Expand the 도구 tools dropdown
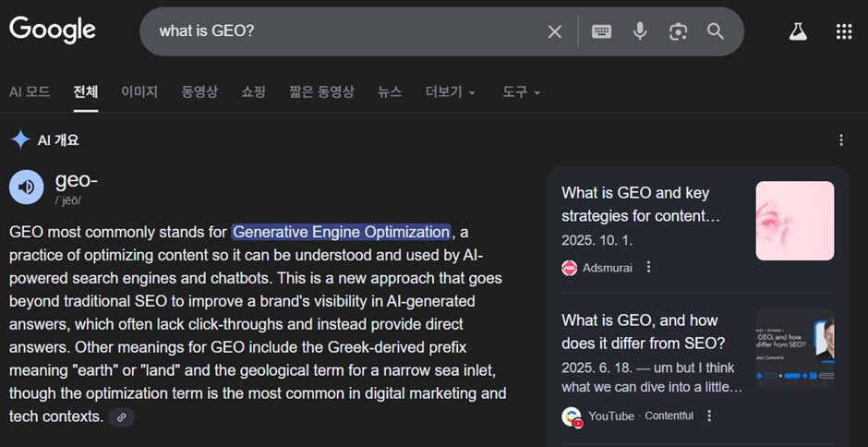Screen dimensions: 868x447 point(521,91)
